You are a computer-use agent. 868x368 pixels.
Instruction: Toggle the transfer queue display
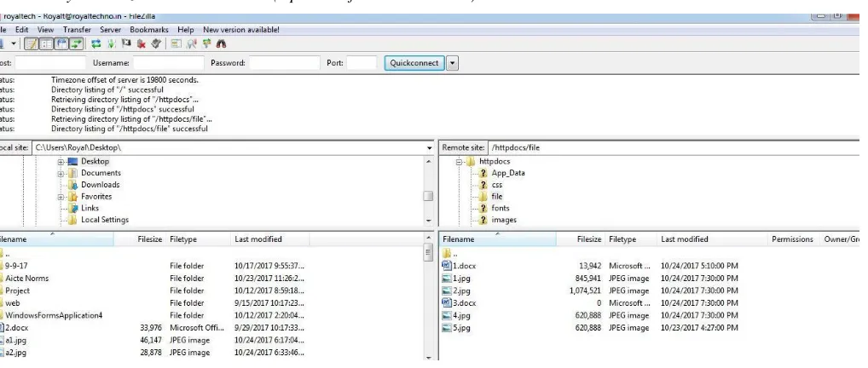click(76, 43)
